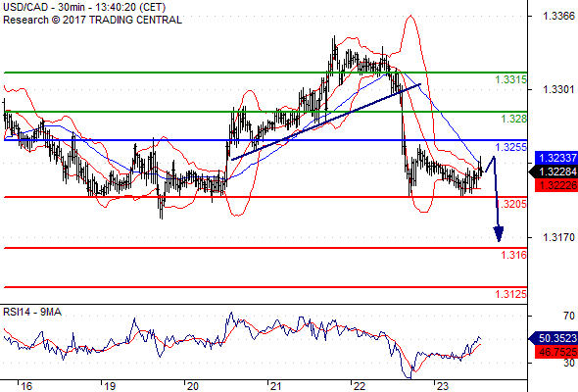The width and height of the screenshot is (578, 392).
Task: Click the 'Research © 2017 TRADING CENTRAL' text
Action: (92, 20)
